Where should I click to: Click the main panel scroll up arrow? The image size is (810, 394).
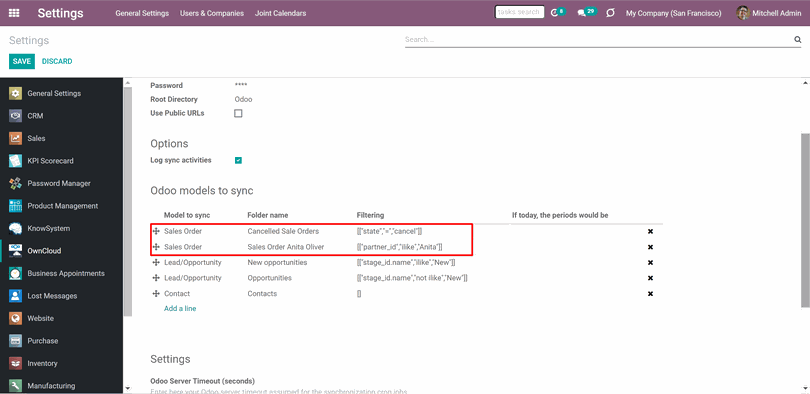(x=805, y=83)
